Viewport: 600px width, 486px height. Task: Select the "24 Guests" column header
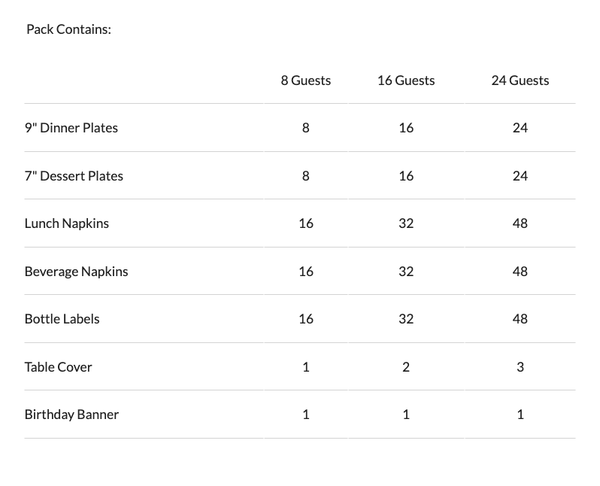[520, 80]
